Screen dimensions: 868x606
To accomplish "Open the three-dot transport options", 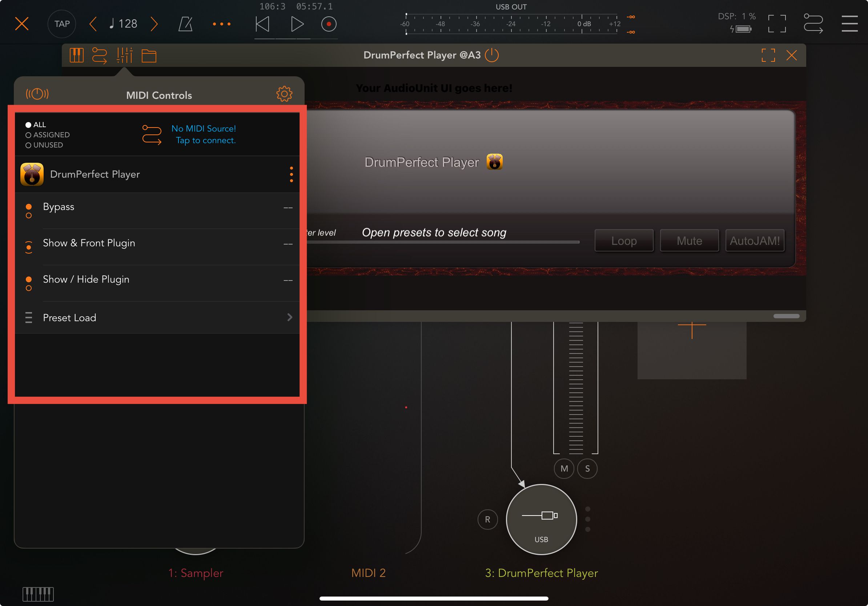I will click(221, 24).
